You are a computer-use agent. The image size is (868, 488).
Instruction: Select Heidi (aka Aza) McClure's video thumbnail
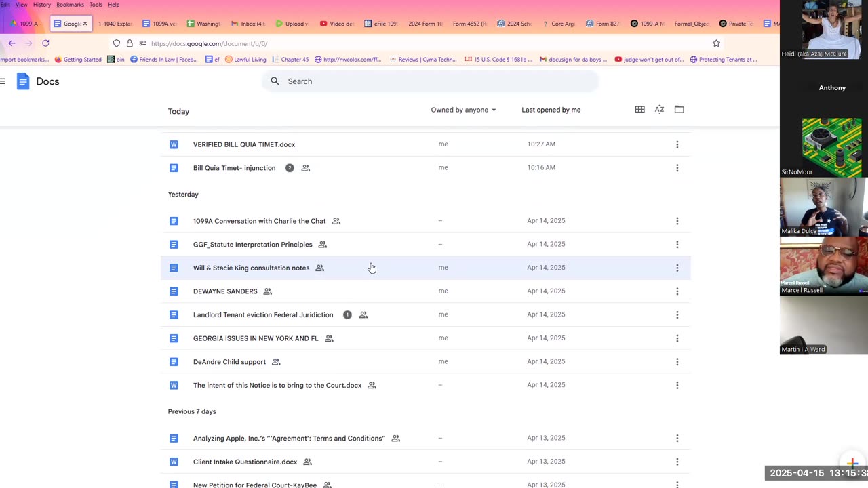coord(824,30)
